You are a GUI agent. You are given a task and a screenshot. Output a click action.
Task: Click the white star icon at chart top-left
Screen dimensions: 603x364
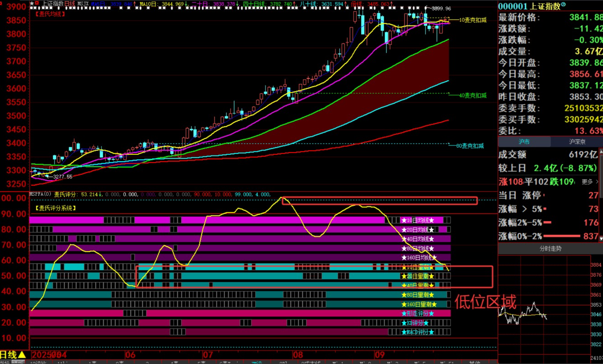point(32,4)
